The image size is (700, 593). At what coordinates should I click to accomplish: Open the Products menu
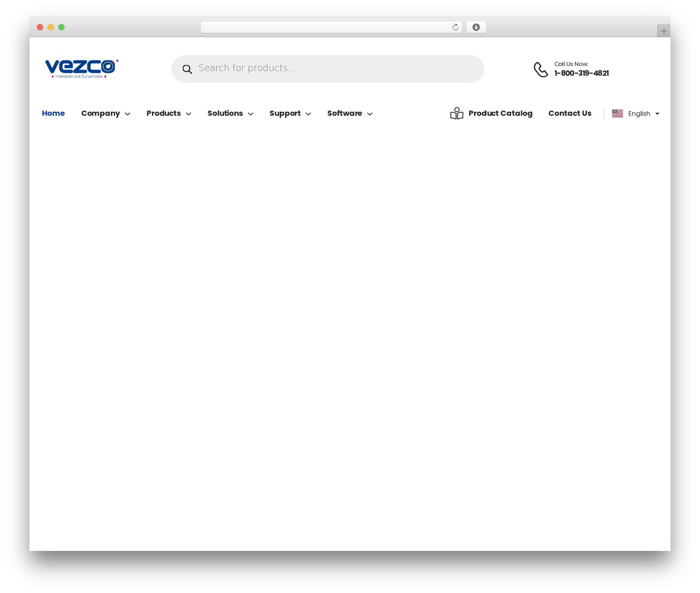pyautogui.click(x=168, y=113)
